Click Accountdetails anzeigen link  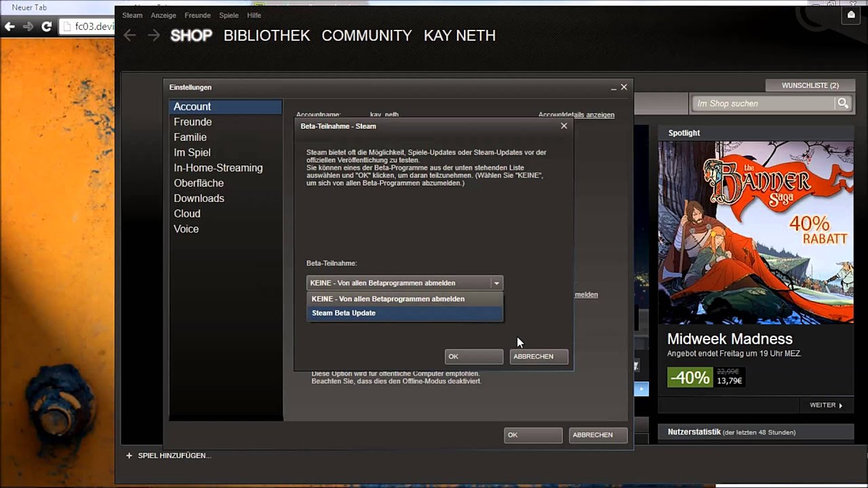coord(576,115)
